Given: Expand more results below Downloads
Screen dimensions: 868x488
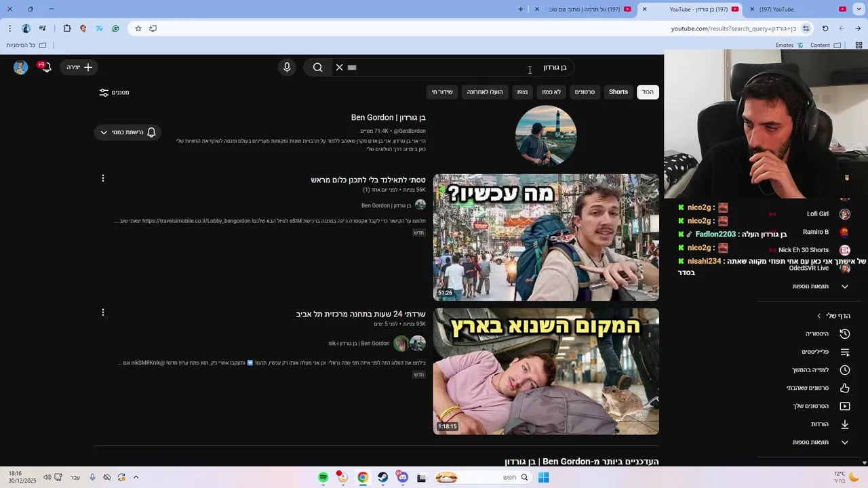Looking at the screenshot, I should tap(821, 443).
